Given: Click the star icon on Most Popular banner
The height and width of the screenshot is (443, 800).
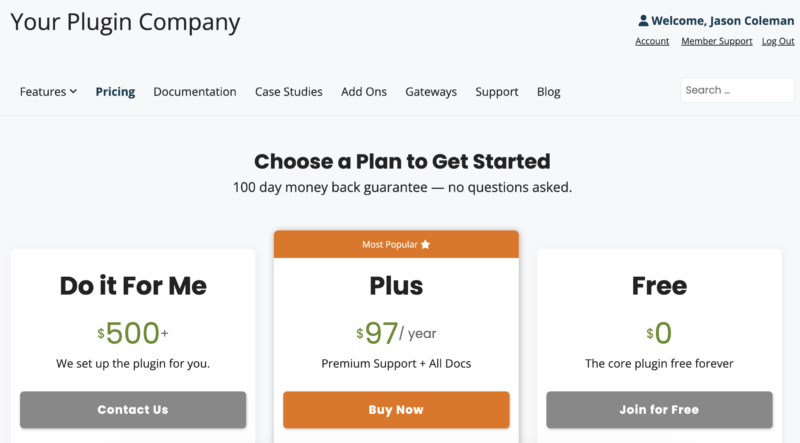Looking at the screenshot, I should pyautogui.click(x=425, y=244).
